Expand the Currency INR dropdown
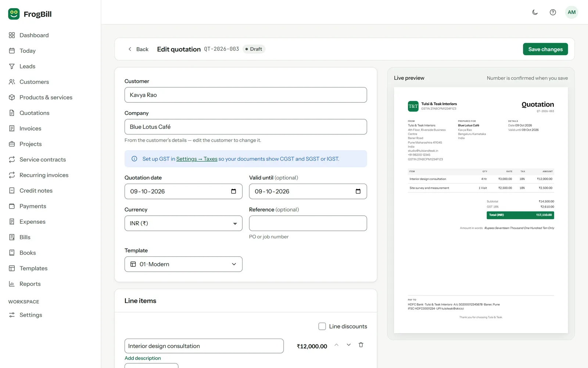This screenshot has height=368, width=588. pyautogui.click(x=183, y=223)
